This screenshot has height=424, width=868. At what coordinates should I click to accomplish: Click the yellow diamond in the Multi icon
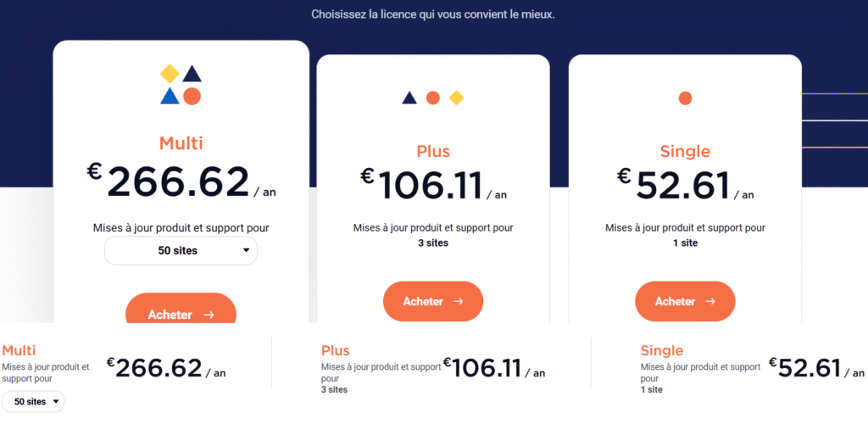click(x=170, y=74)
